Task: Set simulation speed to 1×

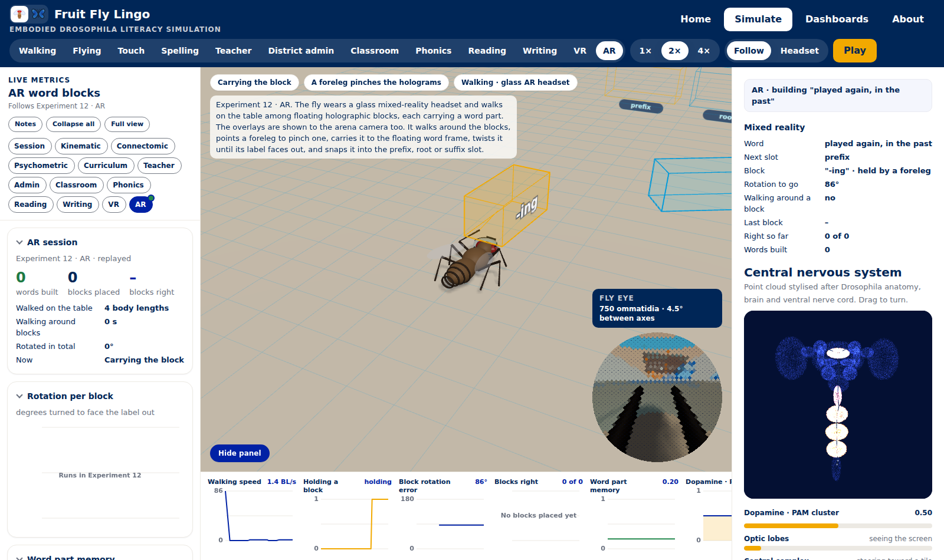Action: (x=645, y=51)
